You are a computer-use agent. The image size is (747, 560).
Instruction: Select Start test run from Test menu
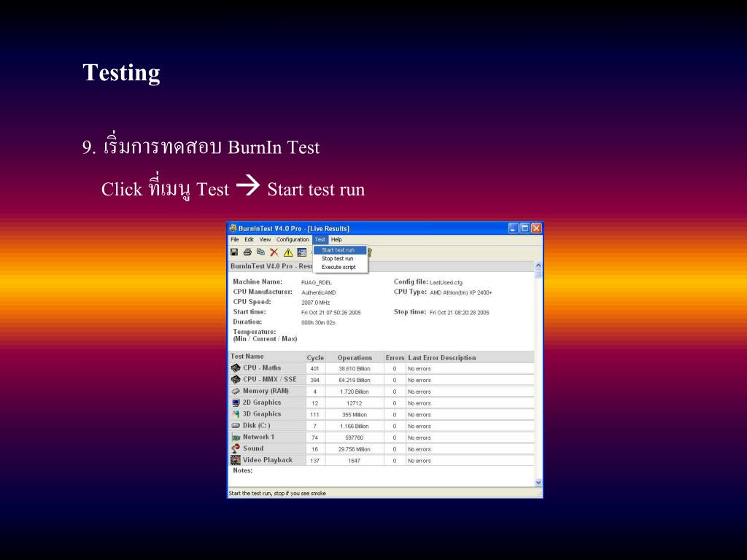[338, 250]
